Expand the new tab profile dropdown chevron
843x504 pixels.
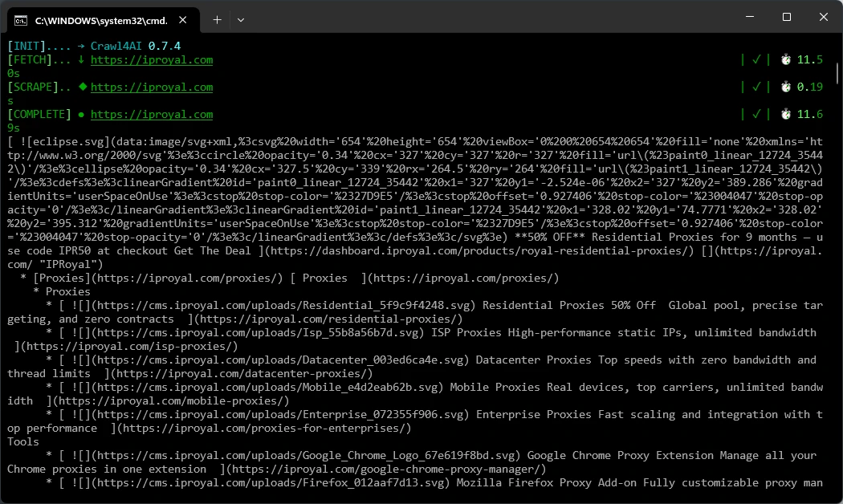pyautogui.click(x=241, y=19)
